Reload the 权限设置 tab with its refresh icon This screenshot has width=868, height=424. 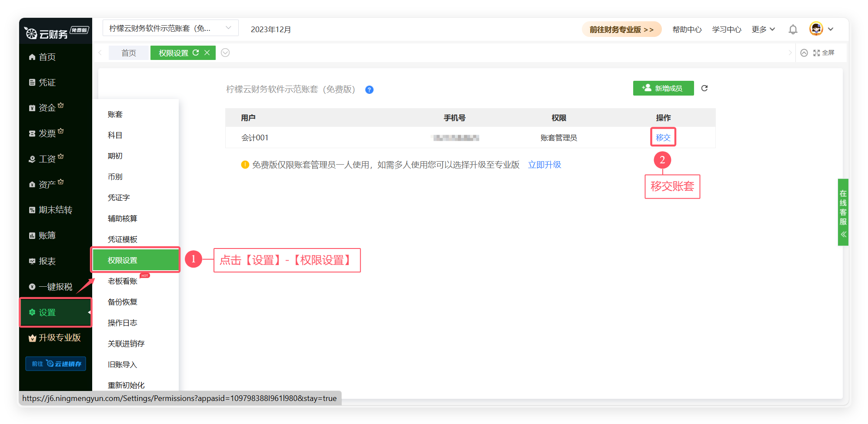196,53
